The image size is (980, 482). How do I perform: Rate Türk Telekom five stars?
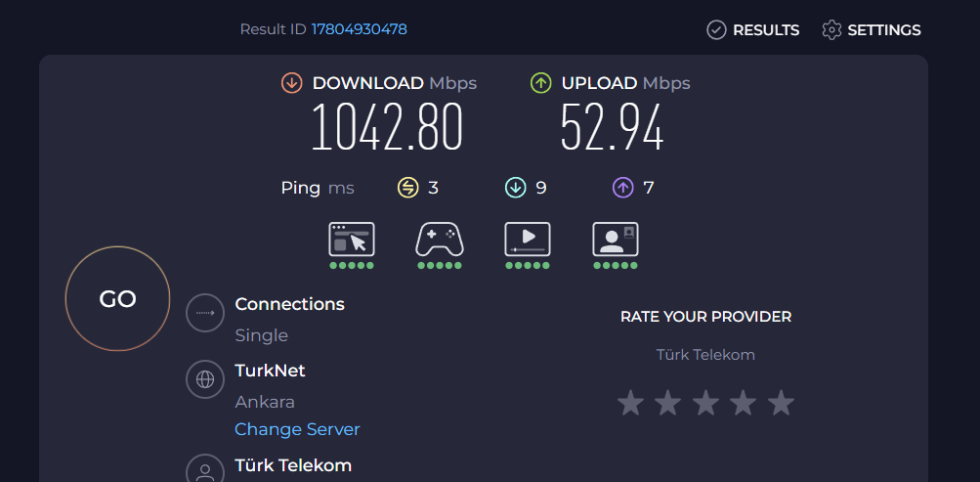782,403
